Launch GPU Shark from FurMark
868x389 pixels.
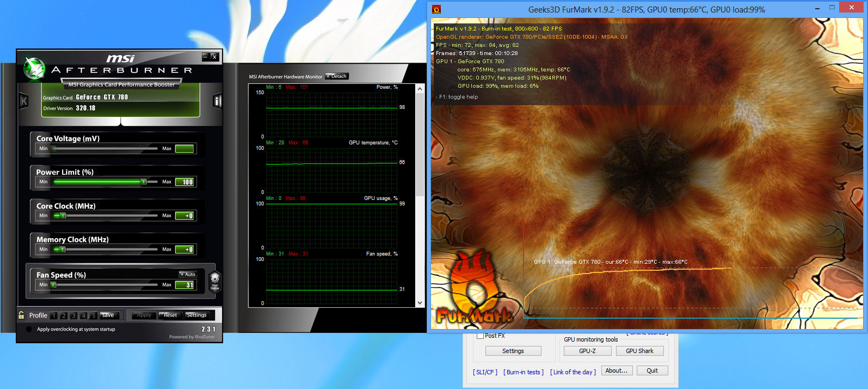coord(639,351)
